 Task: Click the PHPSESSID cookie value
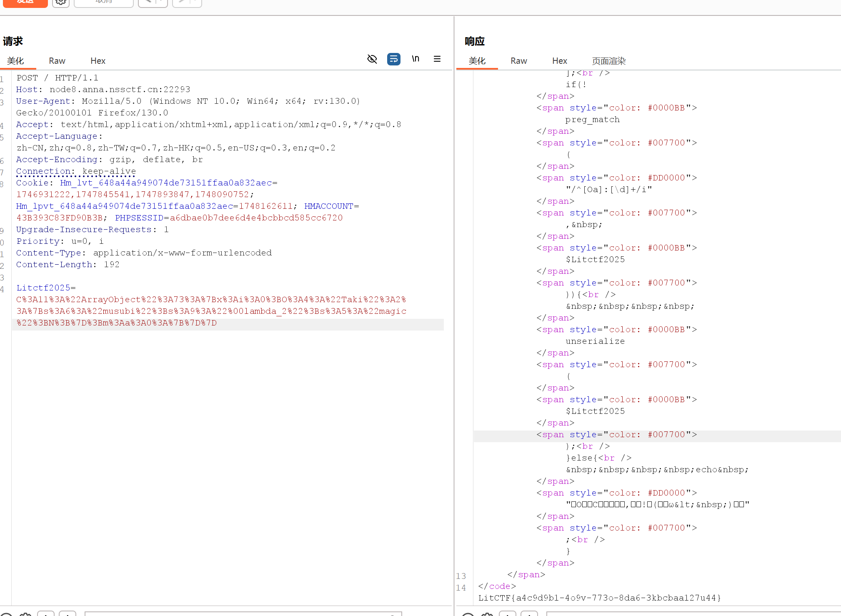pos(256,218)
